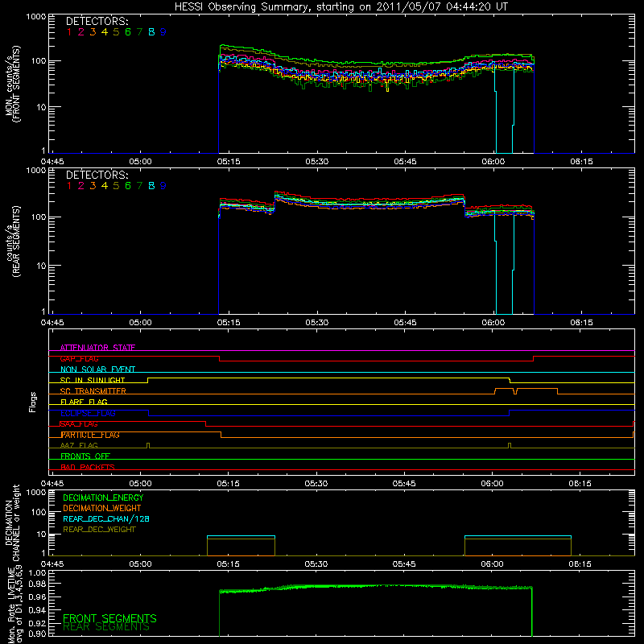Viewport: 644px width, 644px height.
Task: Click the Flags axis title
Action: pyautogui.click(x=33, y=402)
